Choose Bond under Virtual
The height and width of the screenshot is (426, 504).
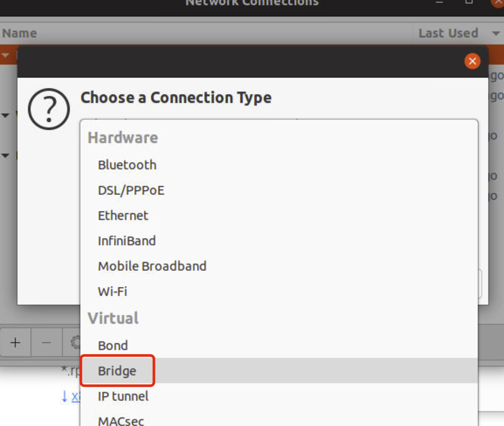[113, 346]
